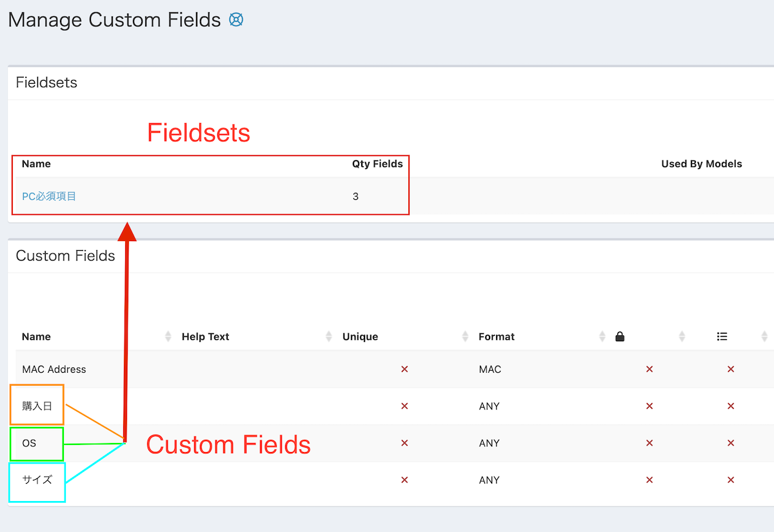The height and width of the screenshot is (532, 774).
Task: Click the sort arrows of the Unique column
Action: (465, 337)
